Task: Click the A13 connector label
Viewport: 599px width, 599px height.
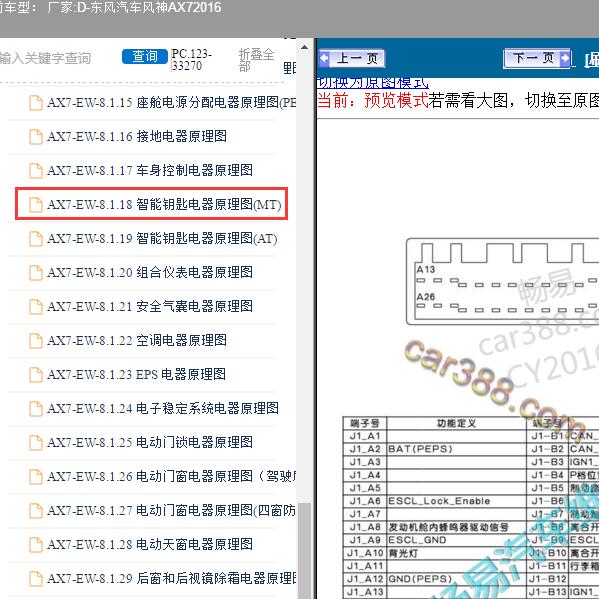Action: click(x=426, y=270)
